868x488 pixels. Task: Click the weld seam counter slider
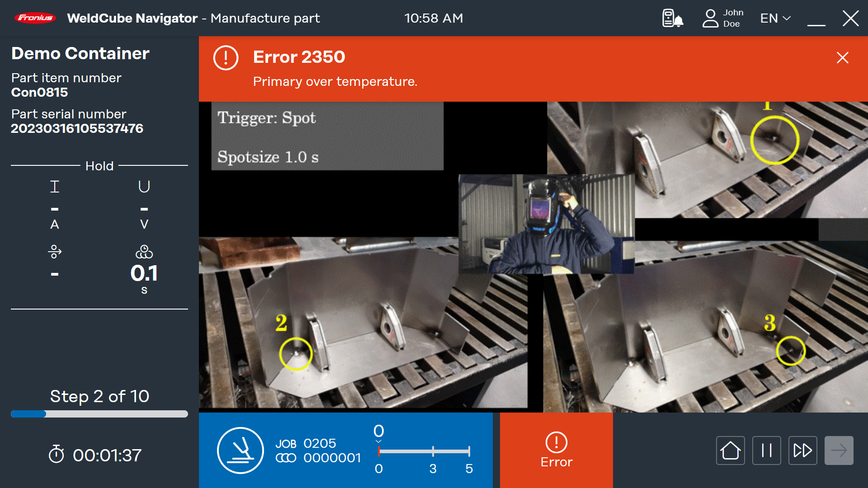coord(424,451)
